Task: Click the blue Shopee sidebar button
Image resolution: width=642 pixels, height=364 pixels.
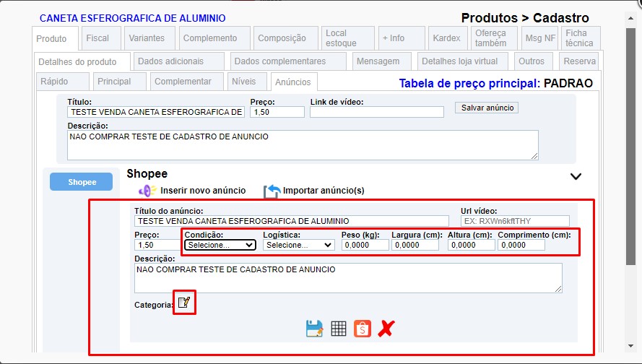Action: pyautogui.click(x=82, y=182)
